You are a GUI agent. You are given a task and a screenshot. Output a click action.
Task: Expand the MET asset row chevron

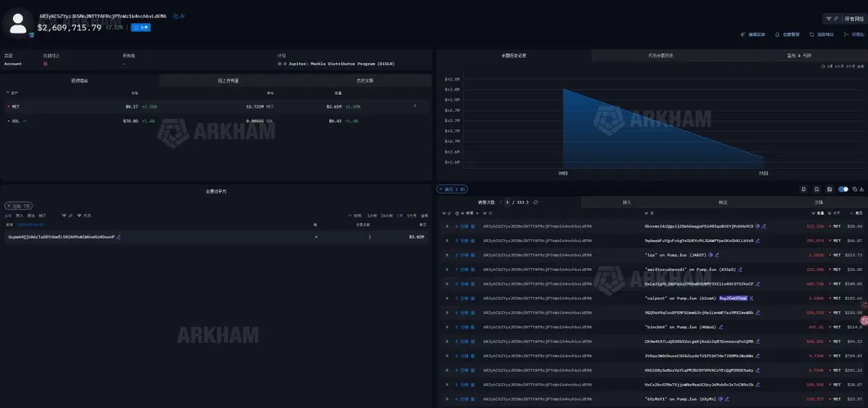416,106
